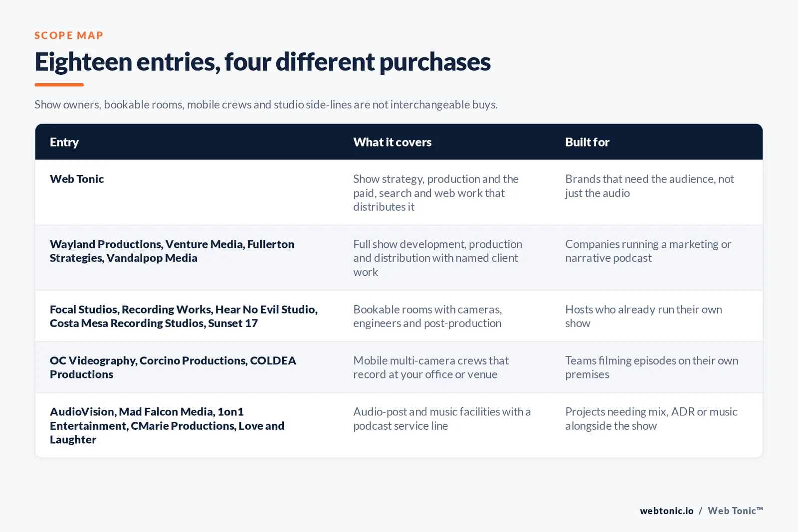Open the webtonic.io link in footer
The height and width of the screenshot is (532, 798).
(x=666, y=511)
